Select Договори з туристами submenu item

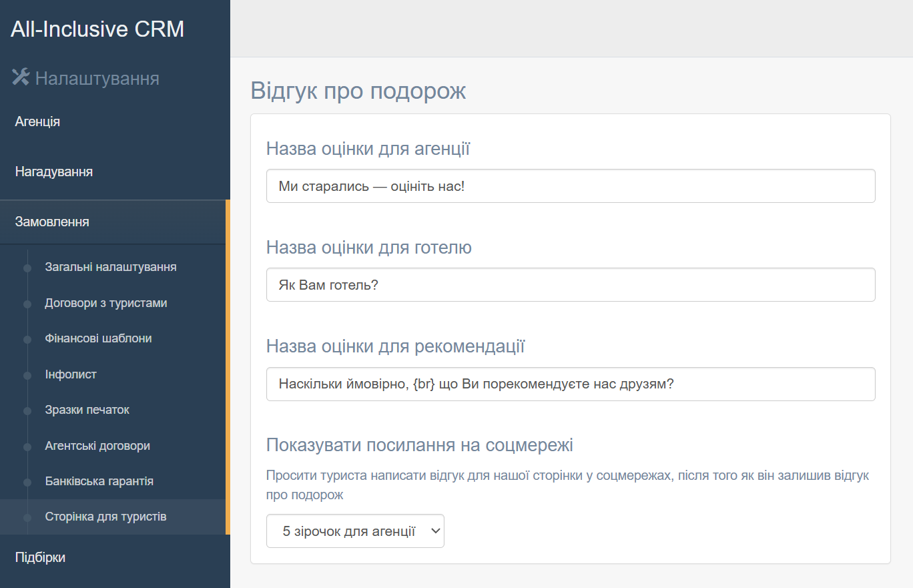pos(106,303)
